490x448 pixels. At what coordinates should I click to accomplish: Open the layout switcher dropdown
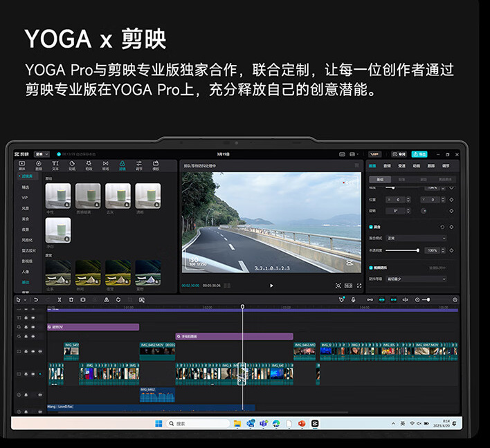coord(354,154)
